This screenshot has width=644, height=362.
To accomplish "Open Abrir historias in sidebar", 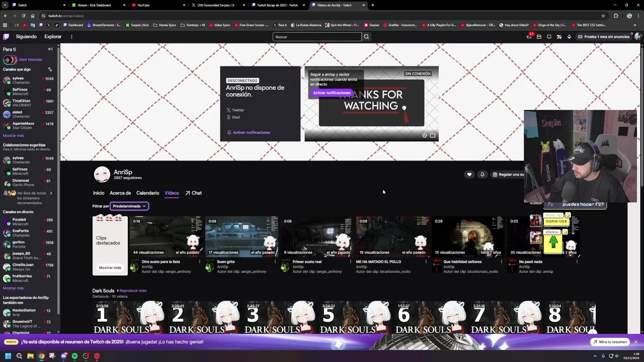I will click(23, 59).
